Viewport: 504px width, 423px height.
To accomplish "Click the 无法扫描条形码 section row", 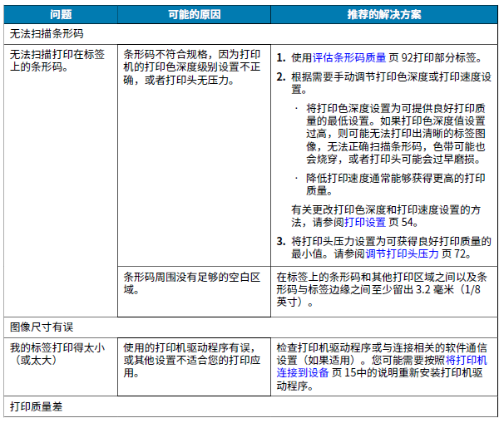I will (x=250, y=34).
